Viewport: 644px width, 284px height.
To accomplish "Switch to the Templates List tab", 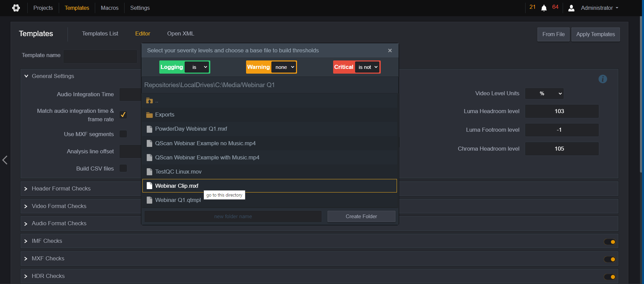I will click(x=100, y=33).
